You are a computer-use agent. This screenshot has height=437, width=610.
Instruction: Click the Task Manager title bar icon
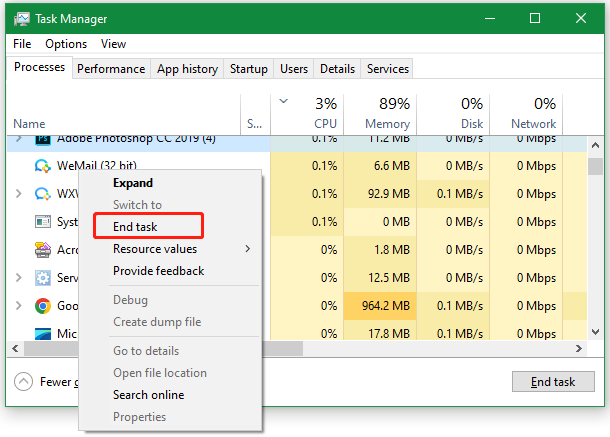(x=22, y=19)
